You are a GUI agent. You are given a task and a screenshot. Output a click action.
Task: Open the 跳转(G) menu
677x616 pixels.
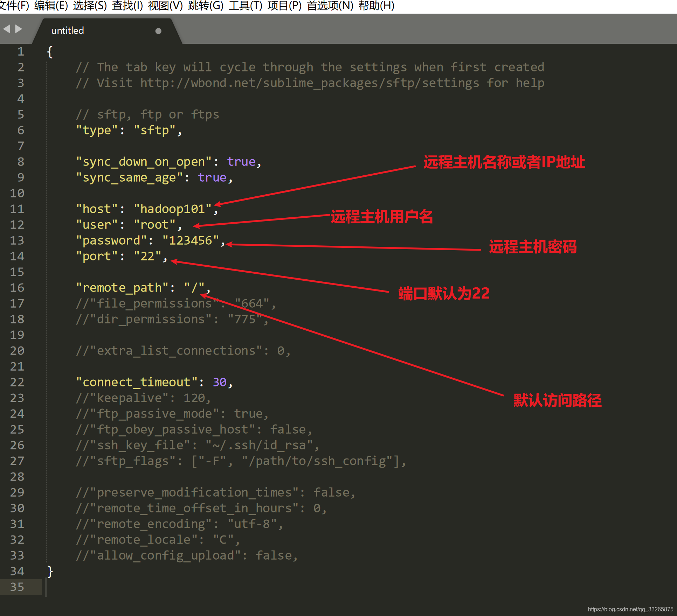click(206, 6)
